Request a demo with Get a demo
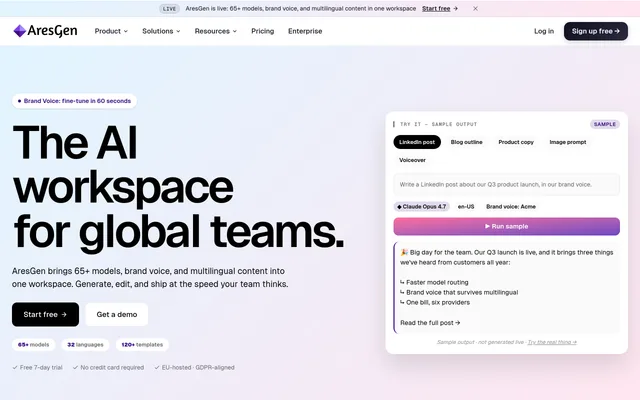Screen dimensions: 640x400 pos(117,314)
